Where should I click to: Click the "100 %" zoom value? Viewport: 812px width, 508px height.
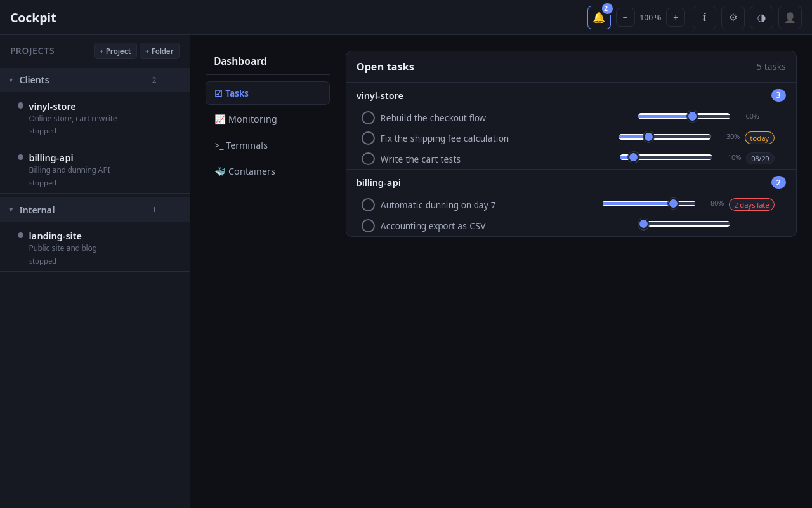[x=650, y=17]
